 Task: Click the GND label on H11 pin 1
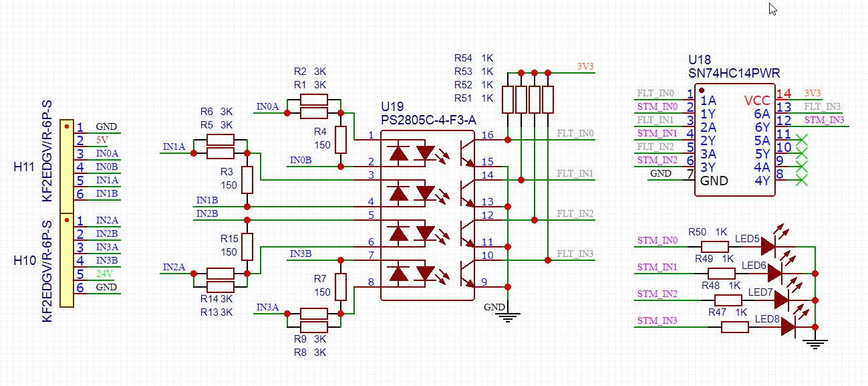tap(106, 126)
